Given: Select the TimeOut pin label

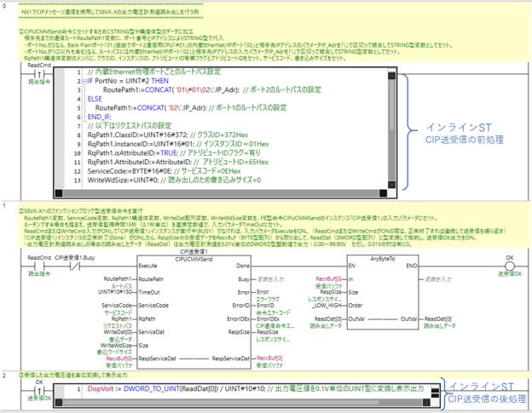Looking at the screenshot, I should click(x=149, y=292).
